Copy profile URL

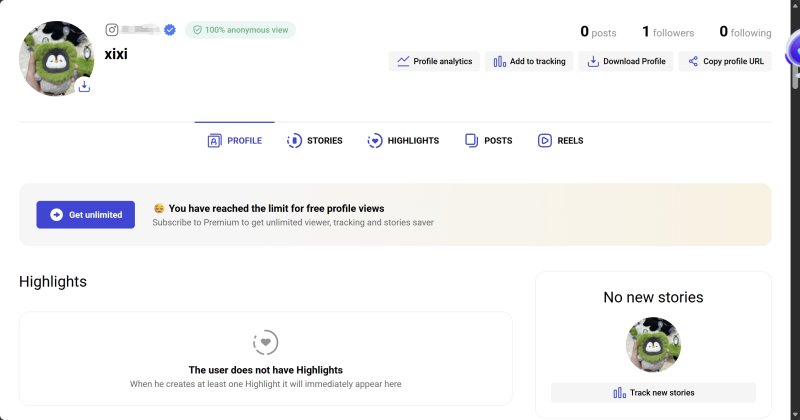tap(725, 61)
